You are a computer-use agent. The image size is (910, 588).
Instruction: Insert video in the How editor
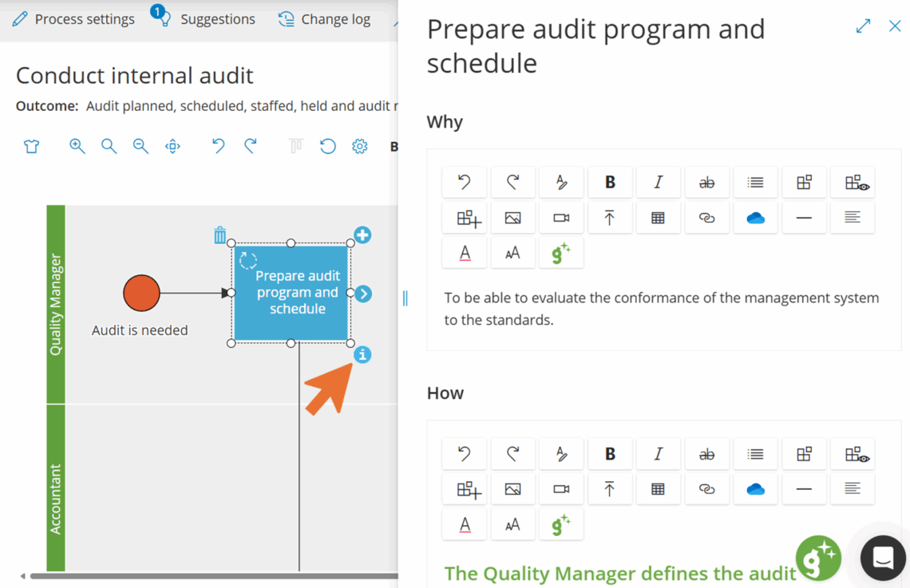coord(561,489)
